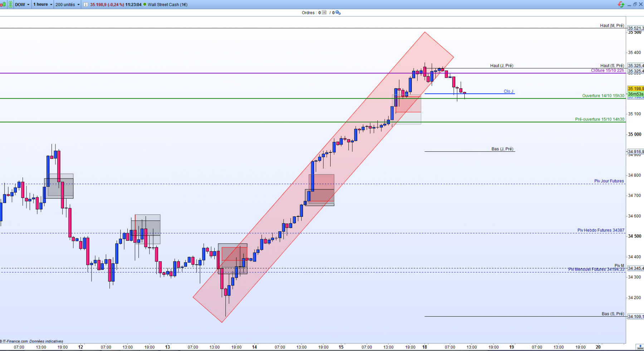The width and height of the screenshot is (644, 351).
Task: Click date label 12 on time axis
Action: tap(80, 347)
